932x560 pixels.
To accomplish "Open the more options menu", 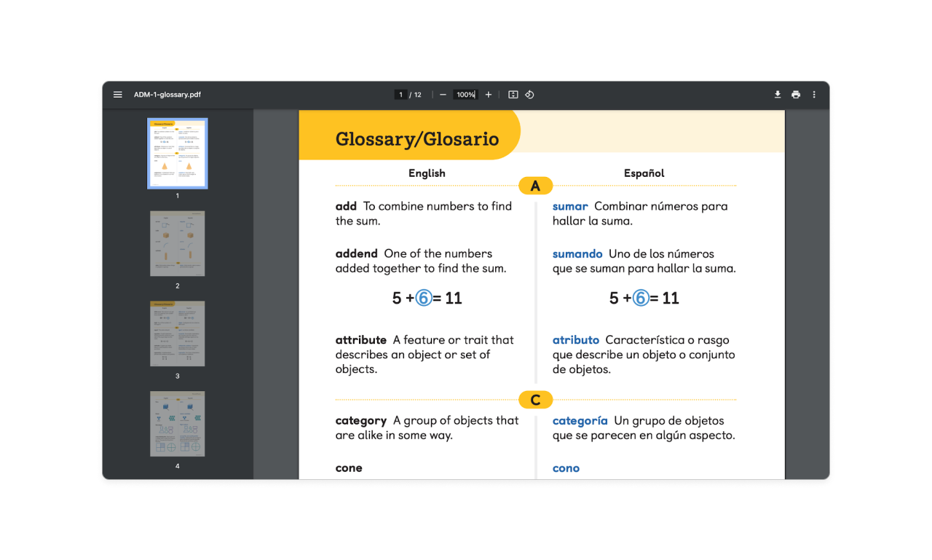I will coord(814,95).
